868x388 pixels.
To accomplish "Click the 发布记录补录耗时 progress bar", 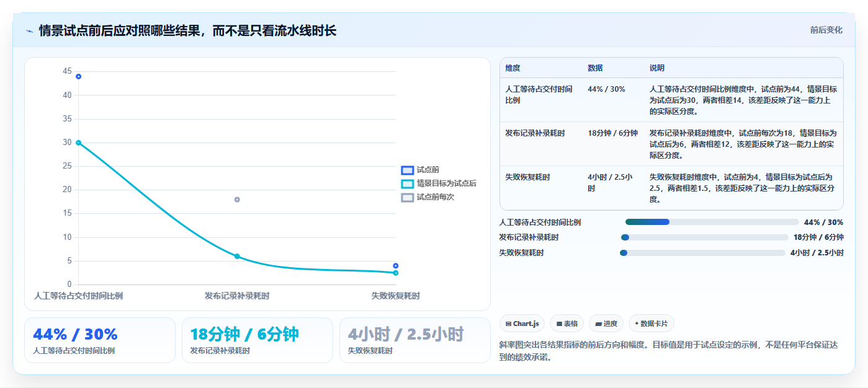I will click(x=704, y=237).
